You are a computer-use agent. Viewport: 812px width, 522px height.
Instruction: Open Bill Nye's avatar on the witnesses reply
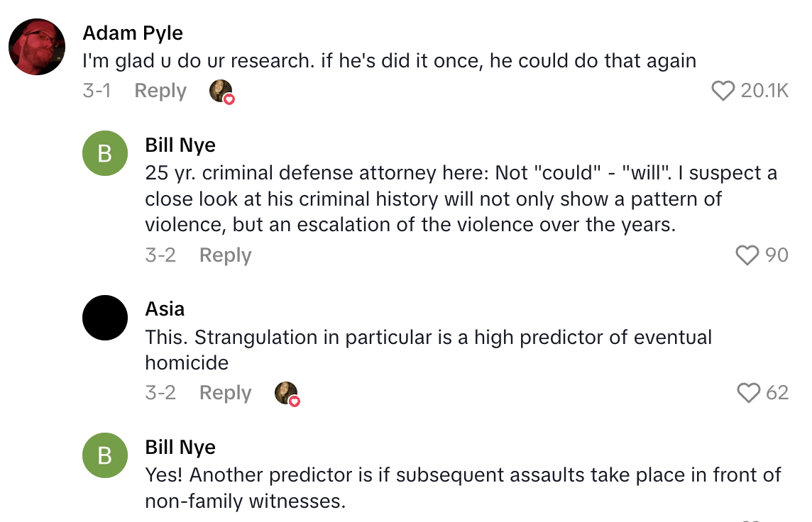click(x=105, y=455)
